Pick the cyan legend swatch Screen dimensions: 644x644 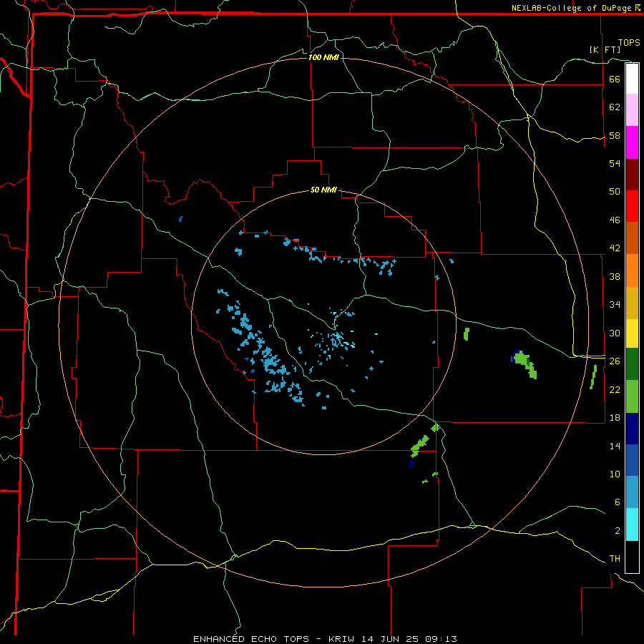point(632,525)
